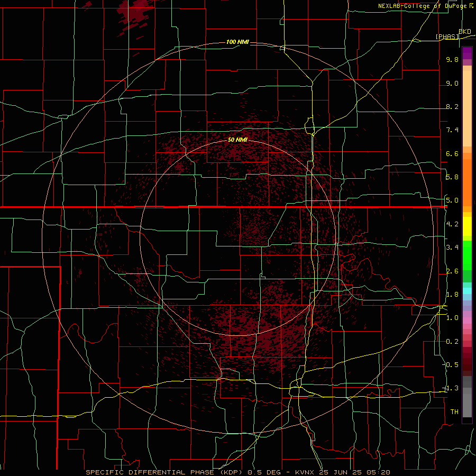Click the orange segment of the color bar
476x476 pixels.
pos(467,182)
